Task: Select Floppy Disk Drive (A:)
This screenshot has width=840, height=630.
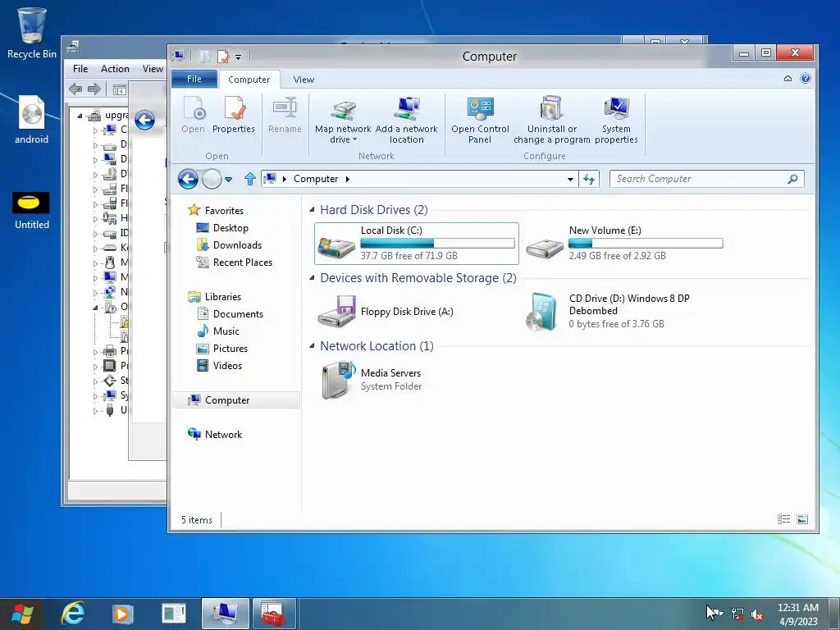Action: click(x=386, y=311)
